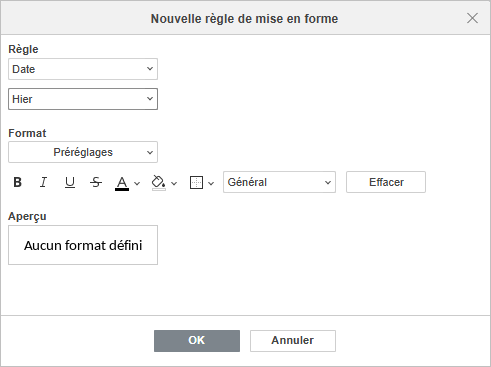Toggle underline formatting icon

click(70, 182)
